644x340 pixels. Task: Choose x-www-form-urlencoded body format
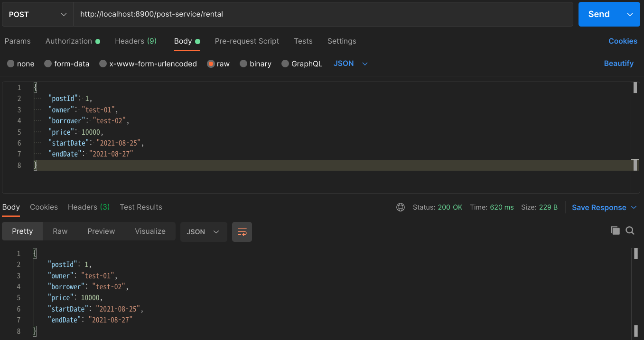point(148,63)
